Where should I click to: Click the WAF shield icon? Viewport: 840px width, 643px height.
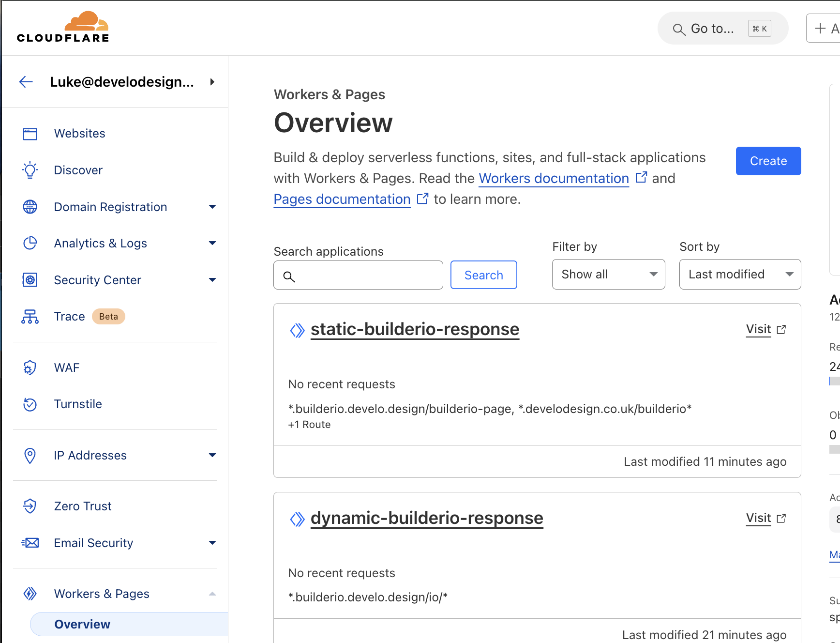click(x=30, y=368)
